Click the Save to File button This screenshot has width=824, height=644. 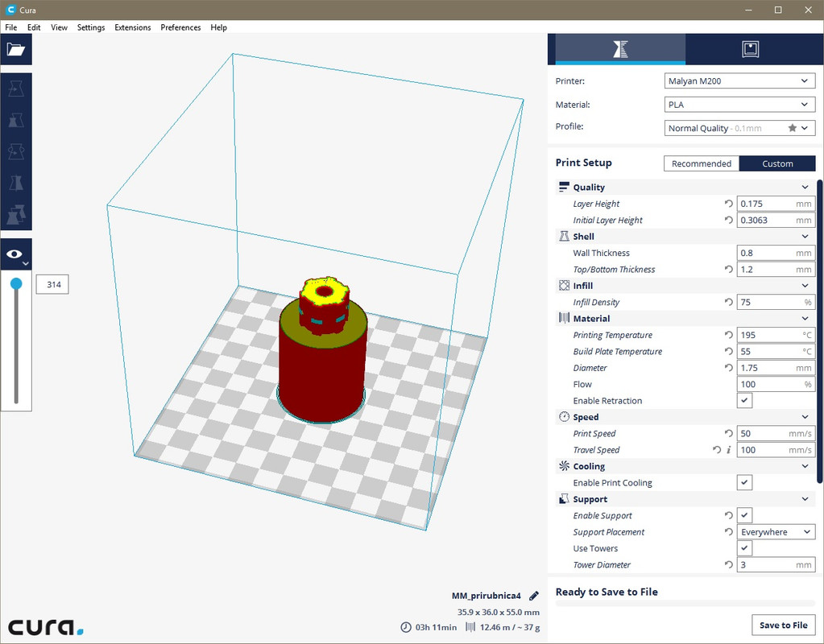click(x=783, y=625)
